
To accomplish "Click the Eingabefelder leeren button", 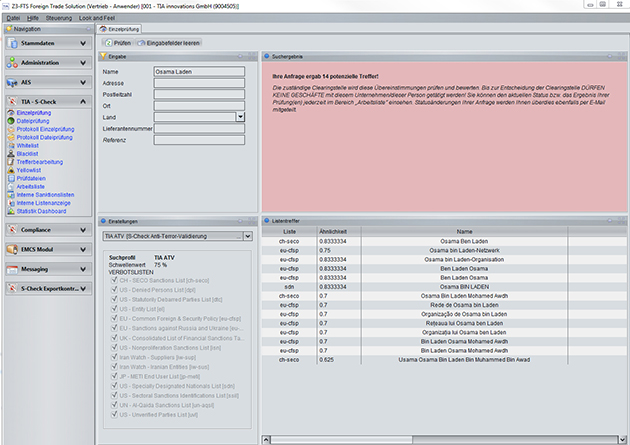I will (171, 44).
